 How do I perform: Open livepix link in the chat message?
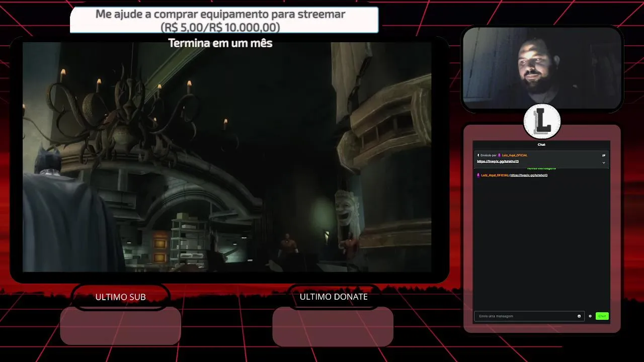click(x=529, y=175)
